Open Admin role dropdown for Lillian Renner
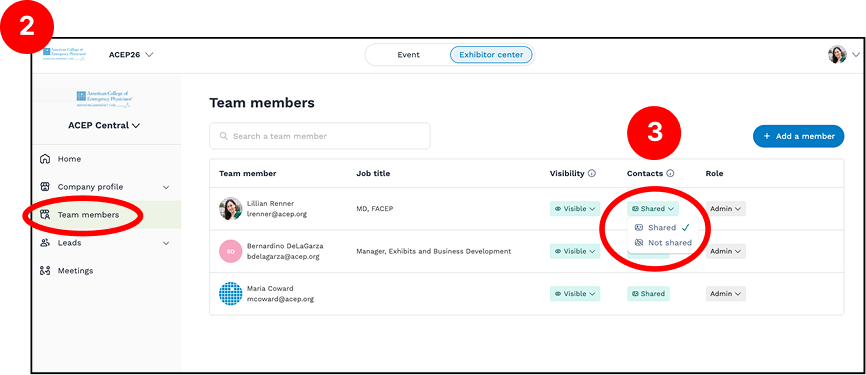Image resolution: width=866 pixels, height=375 pixels. point(726,209)
